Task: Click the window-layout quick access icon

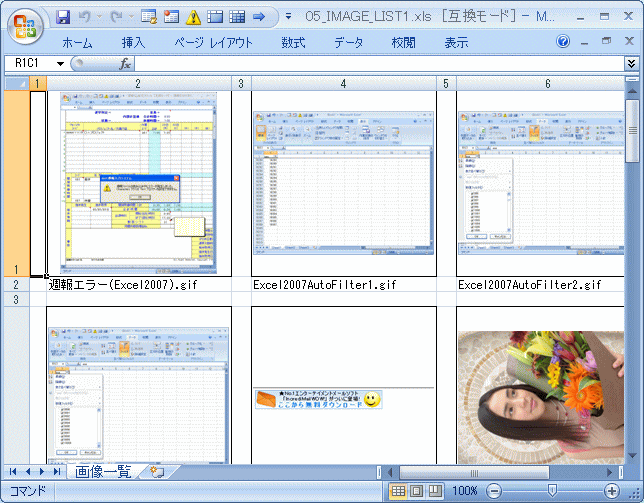Action: click(x=215, y=17)
